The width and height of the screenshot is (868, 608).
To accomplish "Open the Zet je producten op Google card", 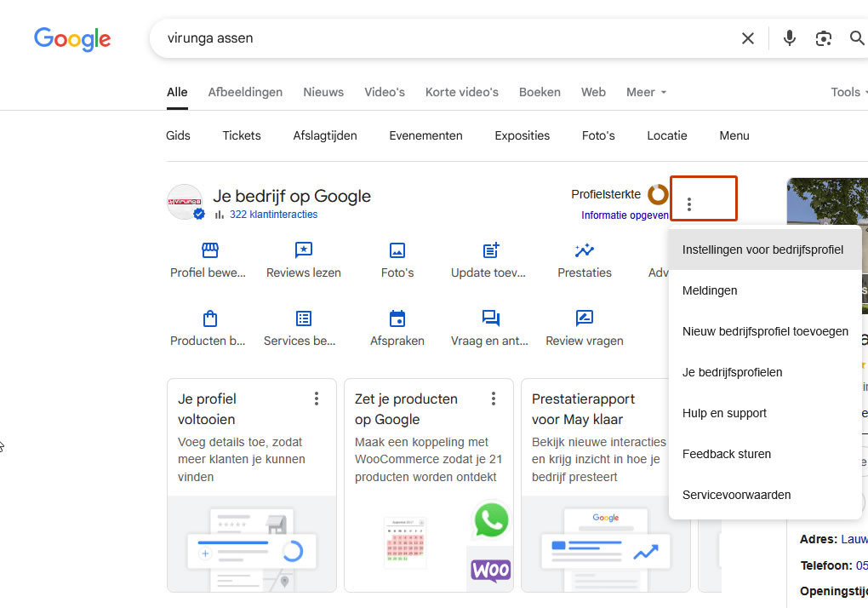I will [x=429, y=485].
